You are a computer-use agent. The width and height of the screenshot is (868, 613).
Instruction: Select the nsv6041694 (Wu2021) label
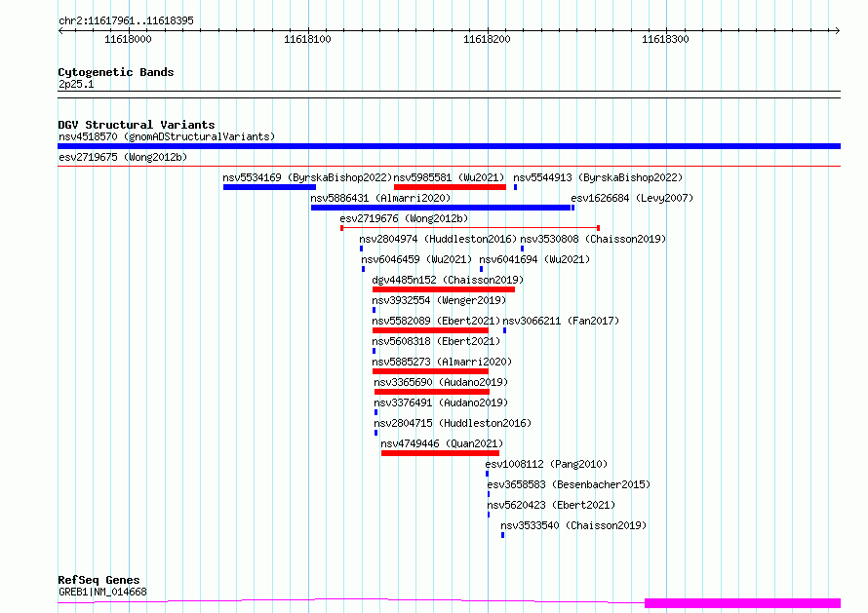(534, 259)
